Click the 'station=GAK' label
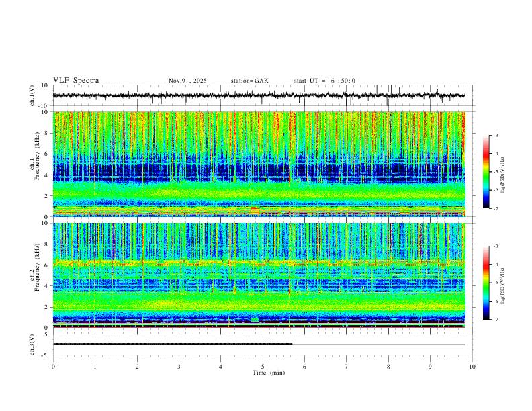This screenshot has width=532, height=411. (x=249, y=81)
